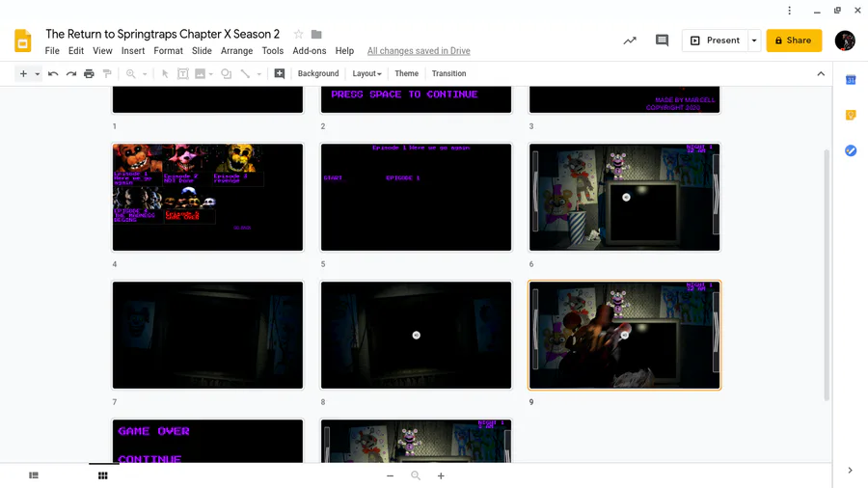
Task: Open the Google Slides home icon
Action: click(x=23, y=41)
